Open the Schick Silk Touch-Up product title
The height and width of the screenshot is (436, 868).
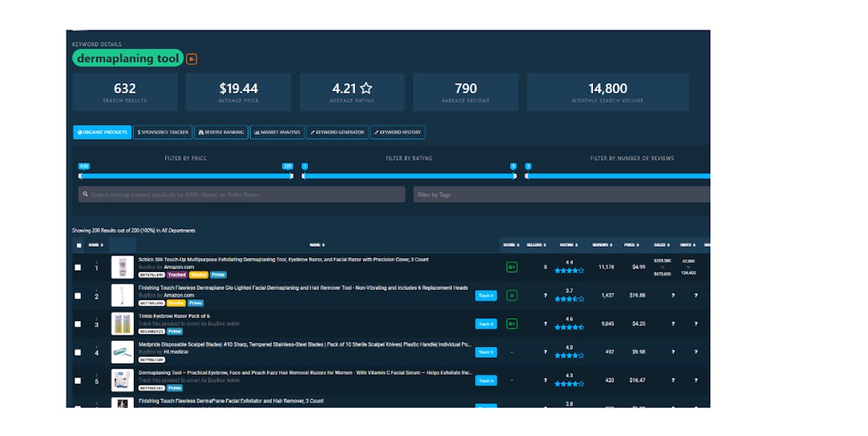(x=284, y=259)
